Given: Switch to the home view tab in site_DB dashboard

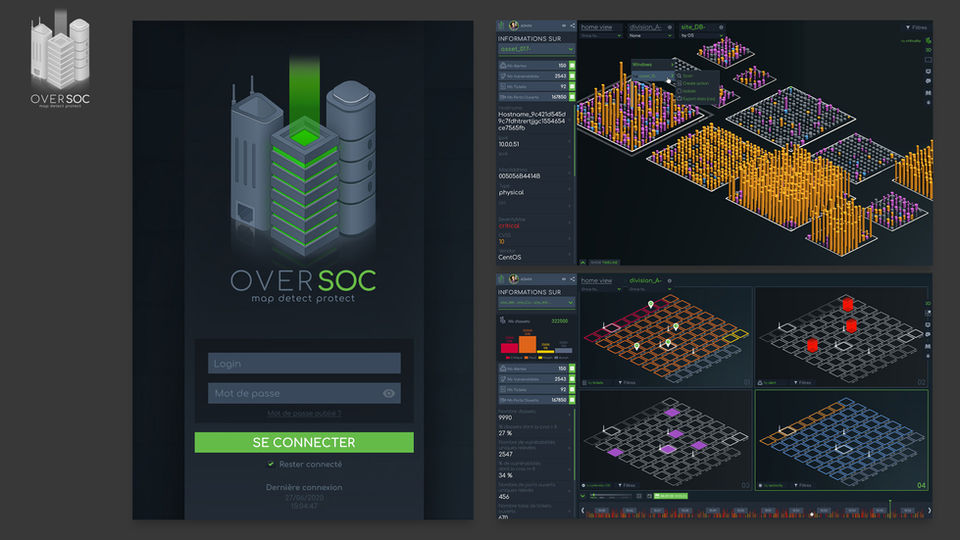Looking at the screenshot, I should coord(597,27).
